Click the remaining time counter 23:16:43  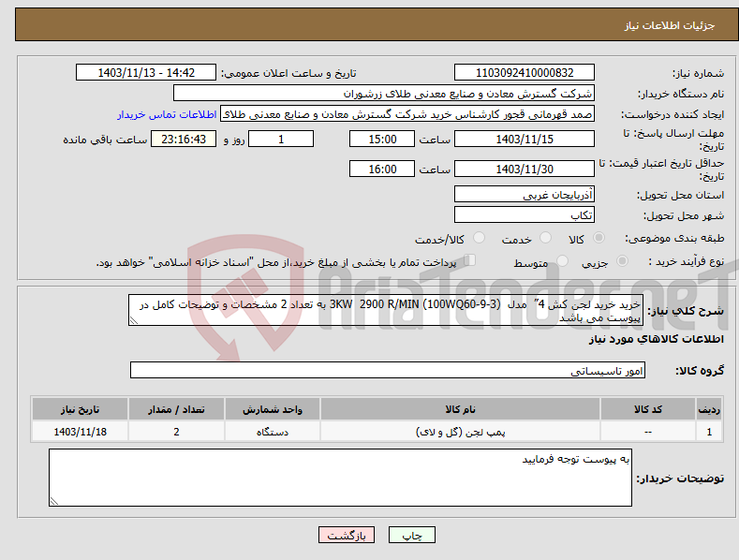184,139
